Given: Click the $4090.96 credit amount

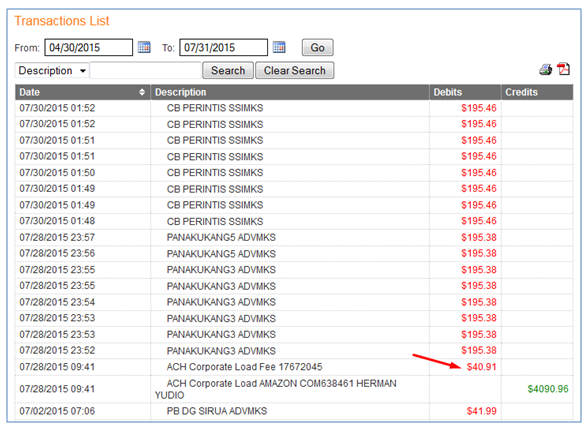Looking at the screenshot, I should 548,389.
